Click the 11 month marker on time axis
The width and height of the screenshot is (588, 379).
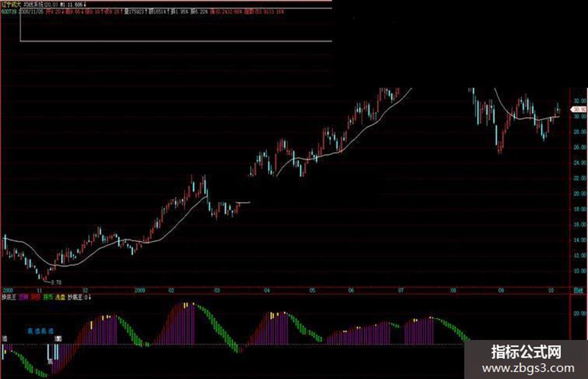pos(39,291)
